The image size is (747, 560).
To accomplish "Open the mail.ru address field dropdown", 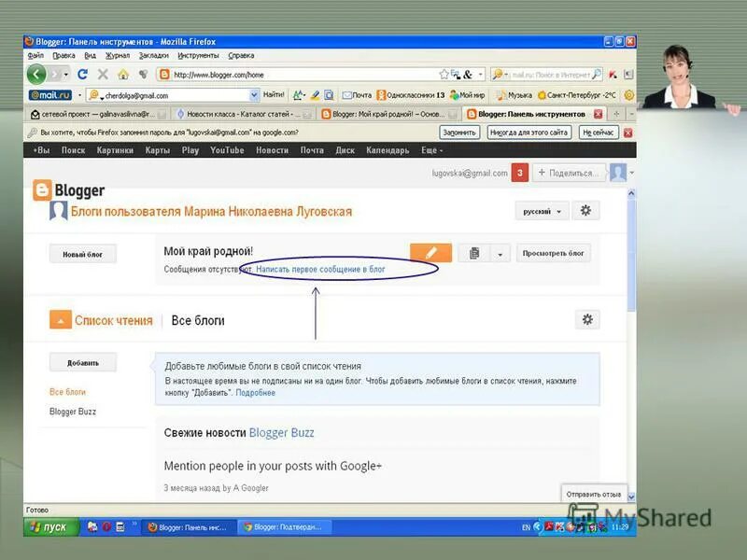I will [x=254, y=95].
